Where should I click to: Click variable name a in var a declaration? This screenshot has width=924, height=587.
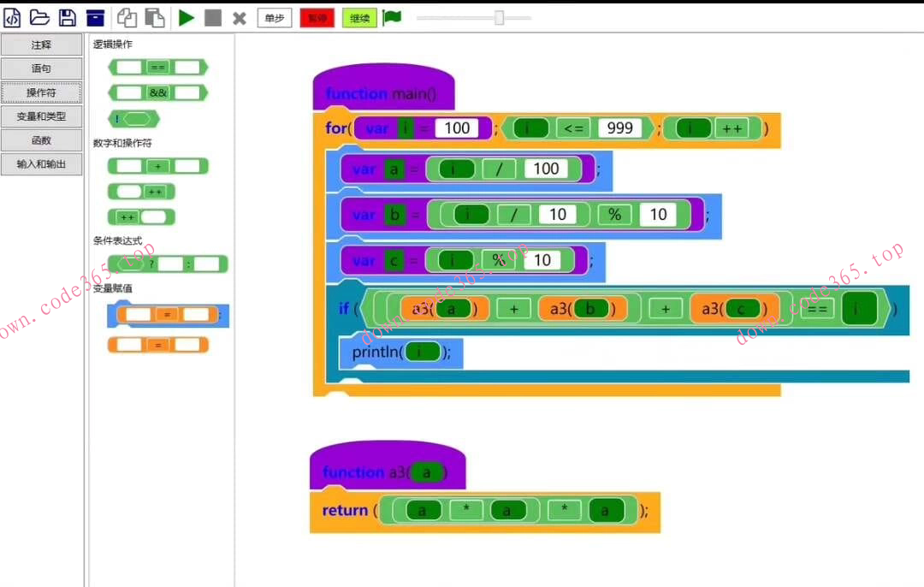coord(394,169)
